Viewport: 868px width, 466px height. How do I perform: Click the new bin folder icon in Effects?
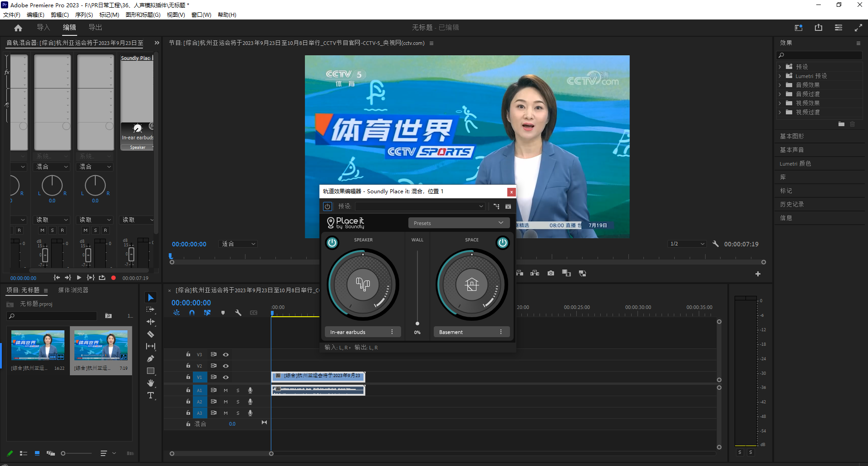[x=841, y=124]
